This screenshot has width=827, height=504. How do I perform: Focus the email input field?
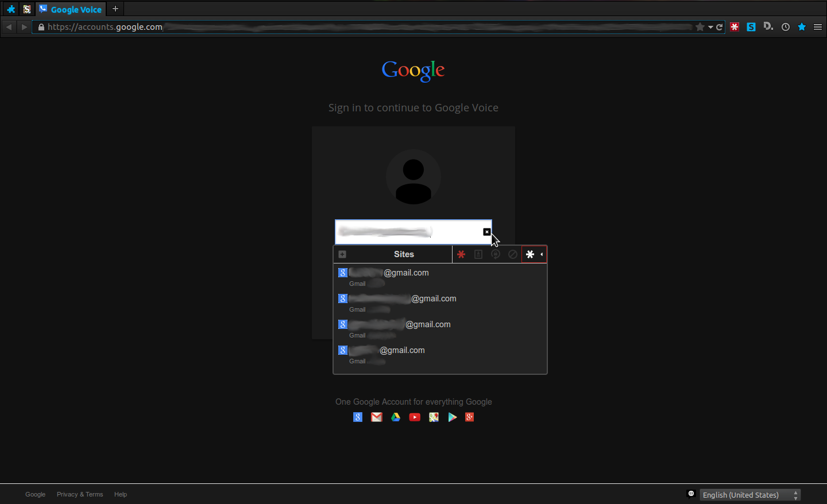click(x=413, y=232)
